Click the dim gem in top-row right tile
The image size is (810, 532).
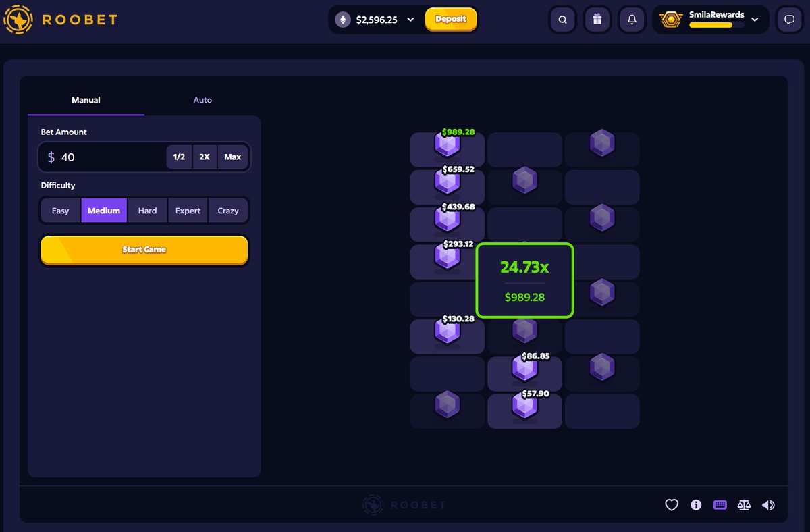click(601, 142)
